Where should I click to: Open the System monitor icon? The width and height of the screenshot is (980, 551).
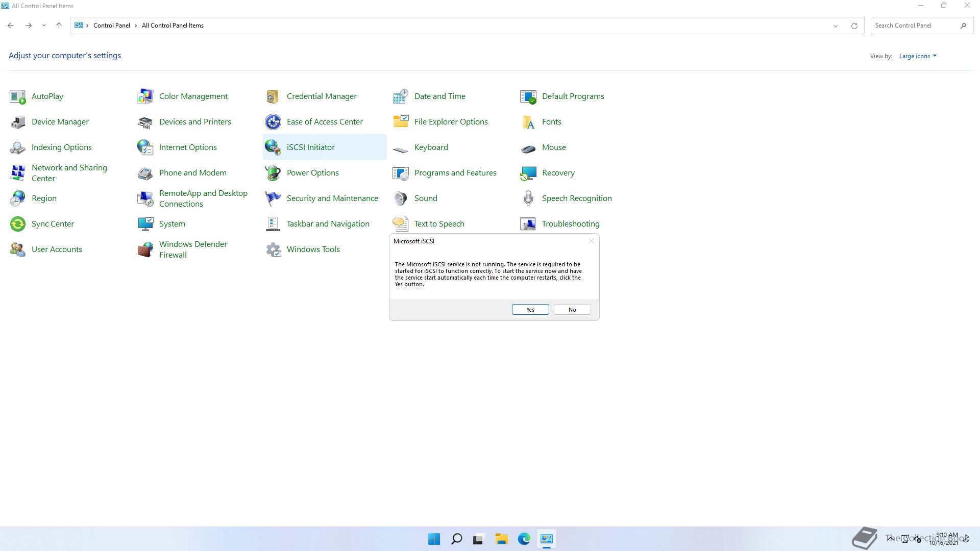point(145,224)
